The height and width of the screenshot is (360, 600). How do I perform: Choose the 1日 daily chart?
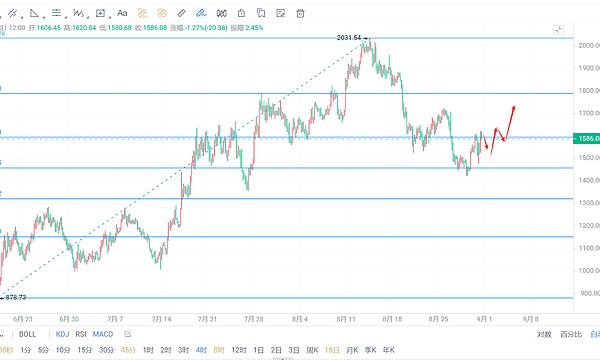click(x=258, y=350)
